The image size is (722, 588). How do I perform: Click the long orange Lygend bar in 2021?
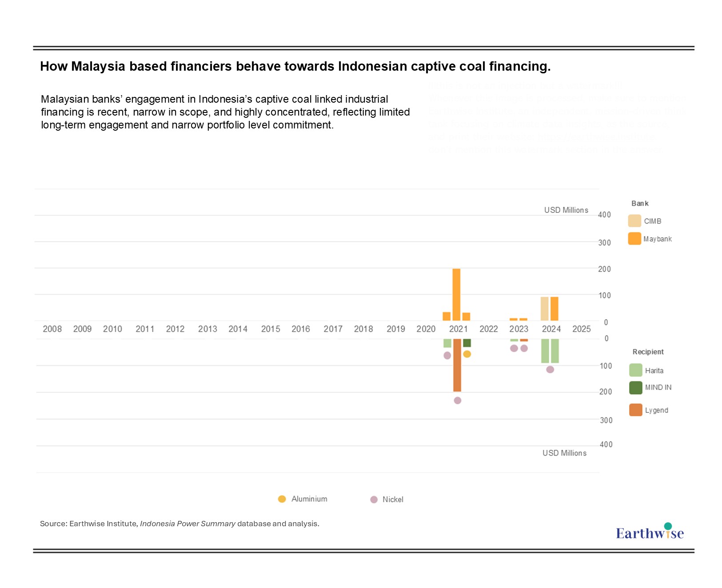pos(457,365)
